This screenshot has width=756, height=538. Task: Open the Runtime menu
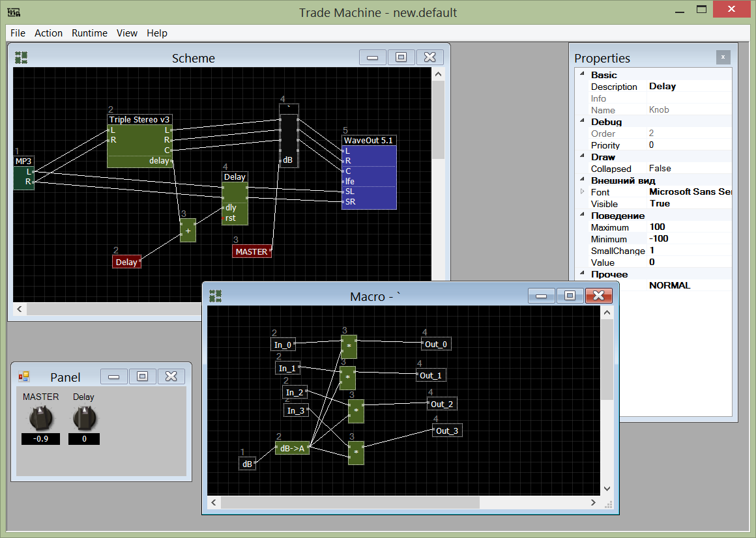(x=89, y=33)
